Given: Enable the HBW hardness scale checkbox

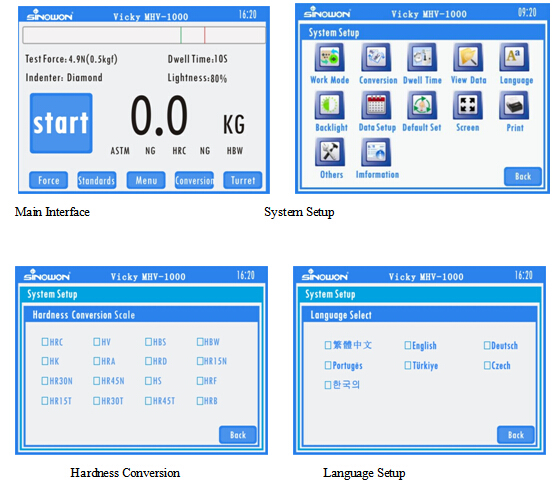Looking at the screenshot, I should [200, 342].
